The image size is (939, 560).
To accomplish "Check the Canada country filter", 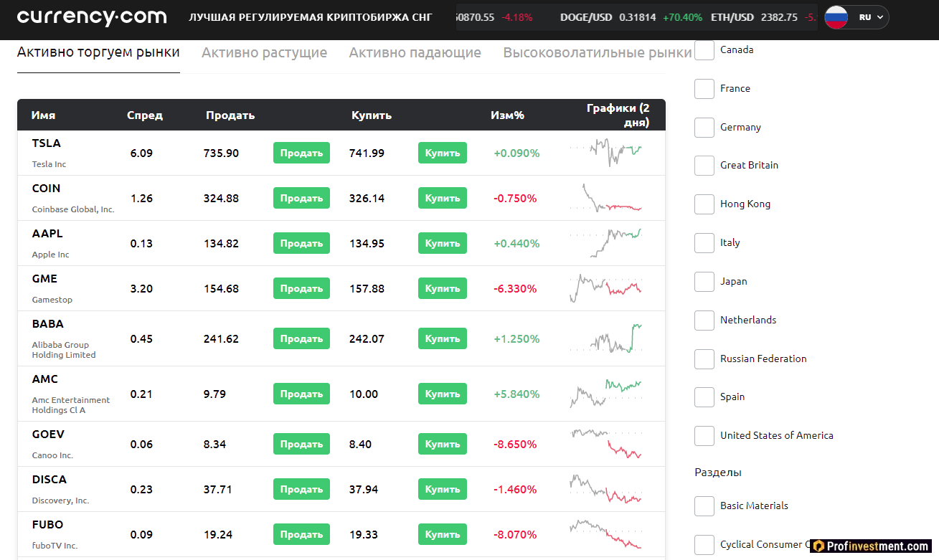I will pos(704,50).
